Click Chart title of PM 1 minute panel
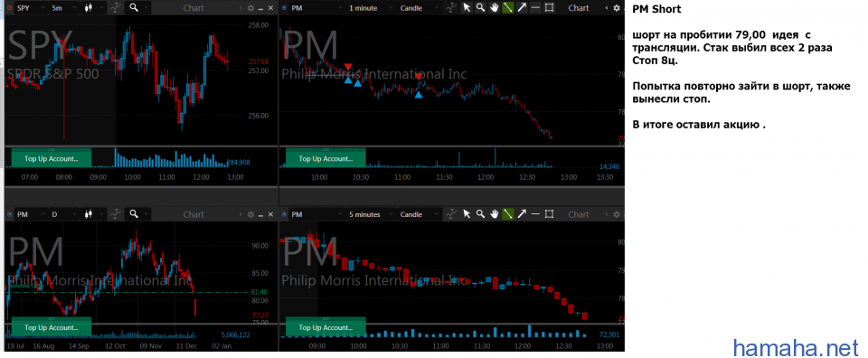Viewport: 868px width, 358px height. [579, 8]
